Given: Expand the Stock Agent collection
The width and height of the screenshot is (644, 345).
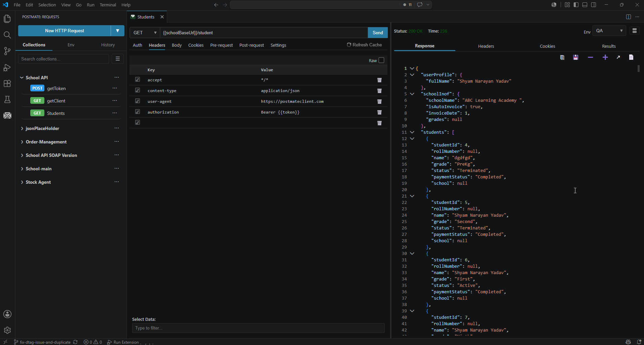Looking at the screenshot, I should (22, 182).
